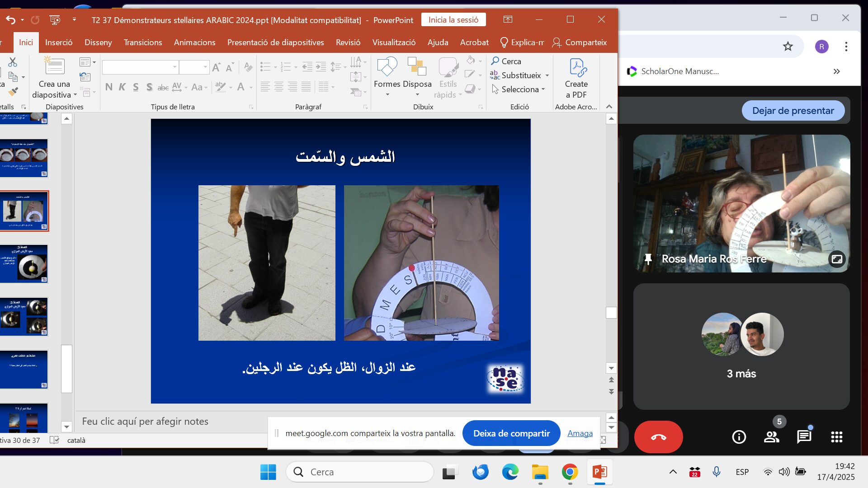
Task: Open Meet meeting details info icon
Action: click(x=739, y=437)
